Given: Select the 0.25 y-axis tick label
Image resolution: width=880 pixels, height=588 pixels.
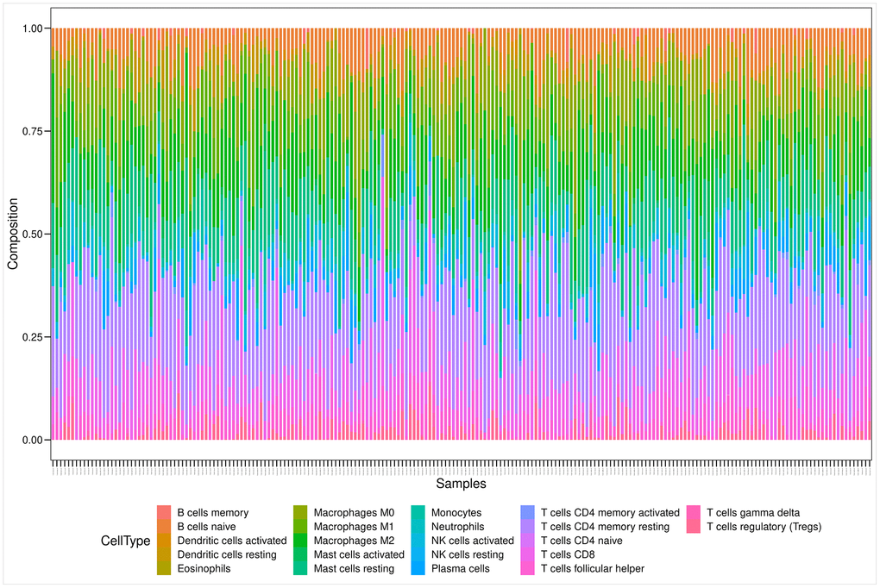Looking at the screenshot, I should click(32, 337).
